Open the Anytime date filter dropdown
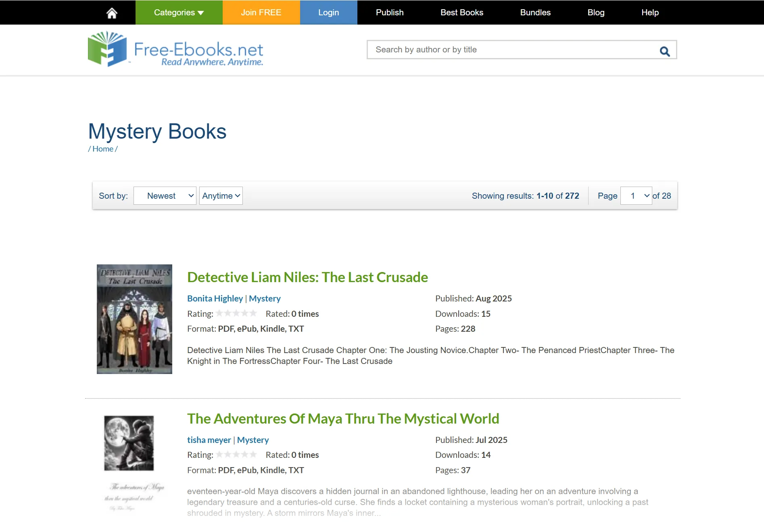Viewport: 764px width, 532px height. (221, 195)
